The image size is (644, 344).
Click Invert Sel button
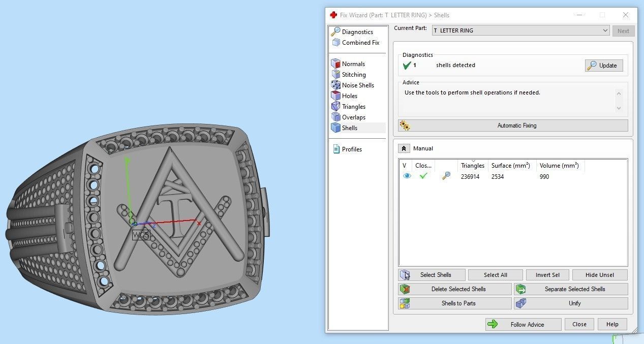547,275
